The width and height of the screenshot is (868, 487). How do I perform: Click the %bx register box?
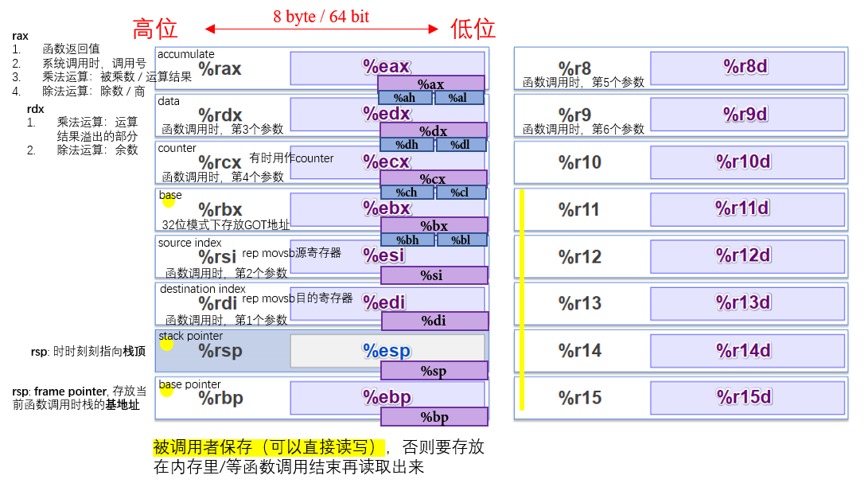[x=434, y=225]
